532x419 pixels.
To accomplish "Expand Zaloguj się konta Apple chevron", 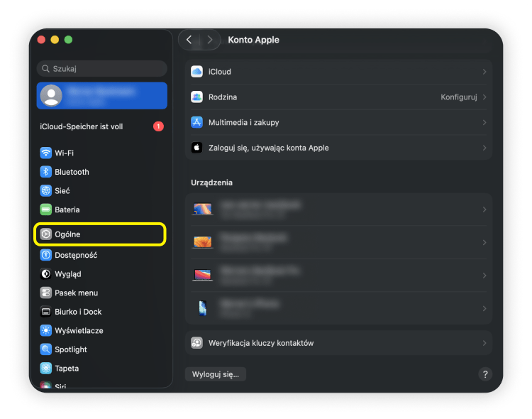I will [x=484, y=148].
